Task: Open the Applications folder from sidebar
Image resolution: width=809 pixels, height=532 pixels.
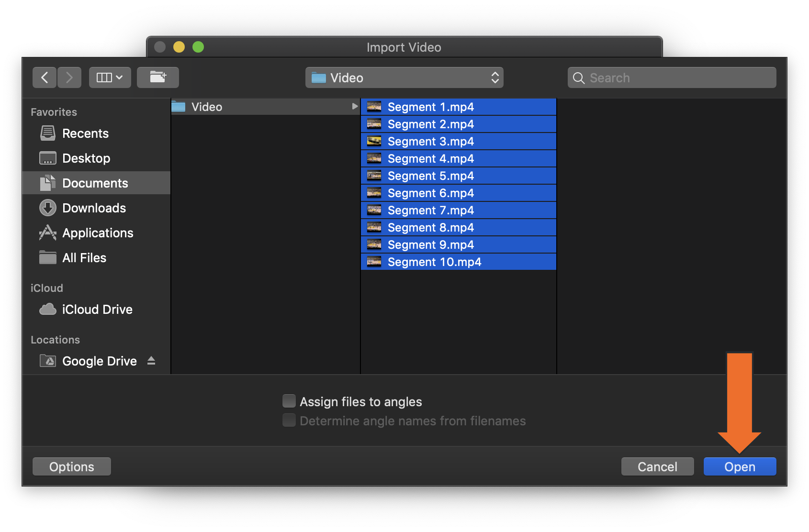Action: pos(47,233)
